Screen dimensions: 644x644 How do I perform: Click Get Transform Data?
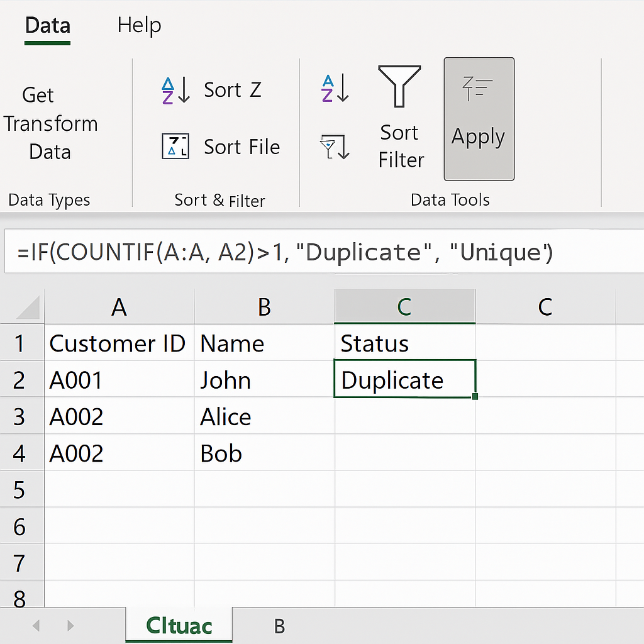point(50,123)
